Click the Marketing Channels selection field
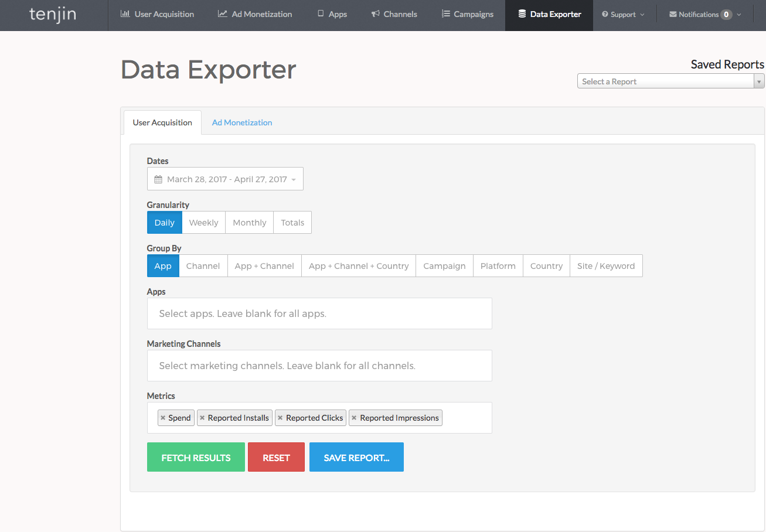This screenshot has height=532, width=766. [x=319, y=366]
